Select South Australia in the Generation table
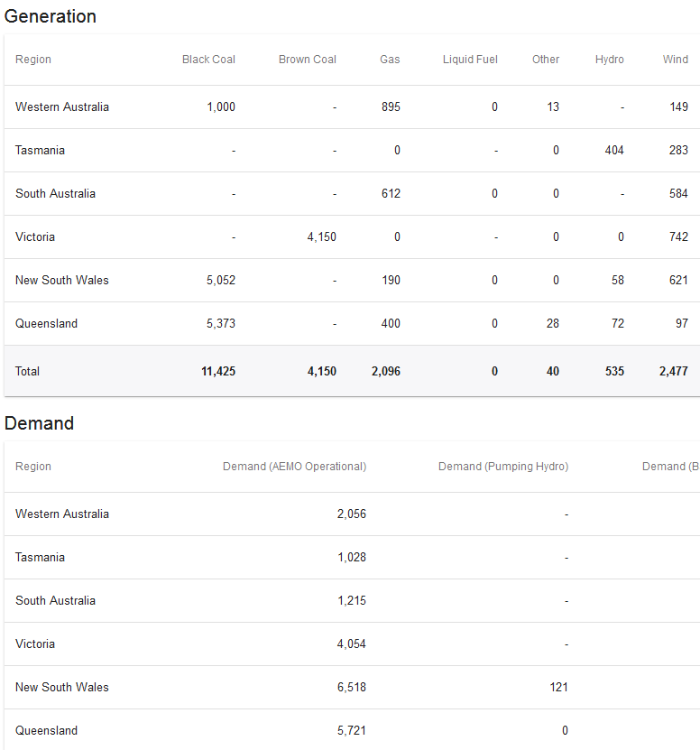 (x=55, y=193)
